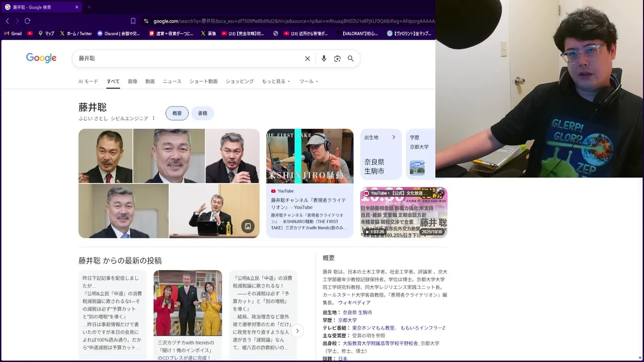This screenshot has width=644, height=362.
Task: Close the 藤井聡 - Google 検索 tab
Action: pyautogui.click(x=76, y=7)
